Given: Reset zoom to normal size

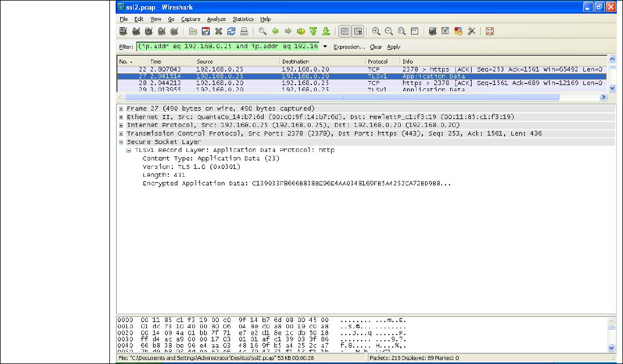Looking at the screenshot, I should click(x=402, y=31).
